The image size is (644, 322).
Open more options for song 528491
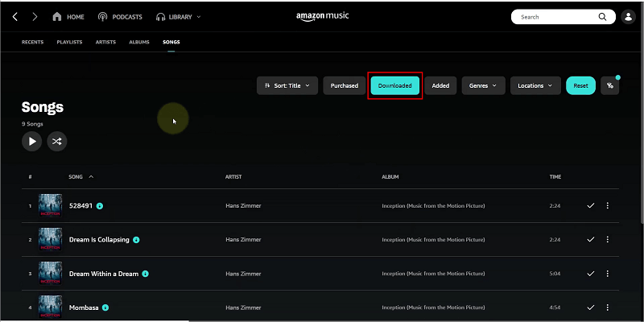(607, 205)
